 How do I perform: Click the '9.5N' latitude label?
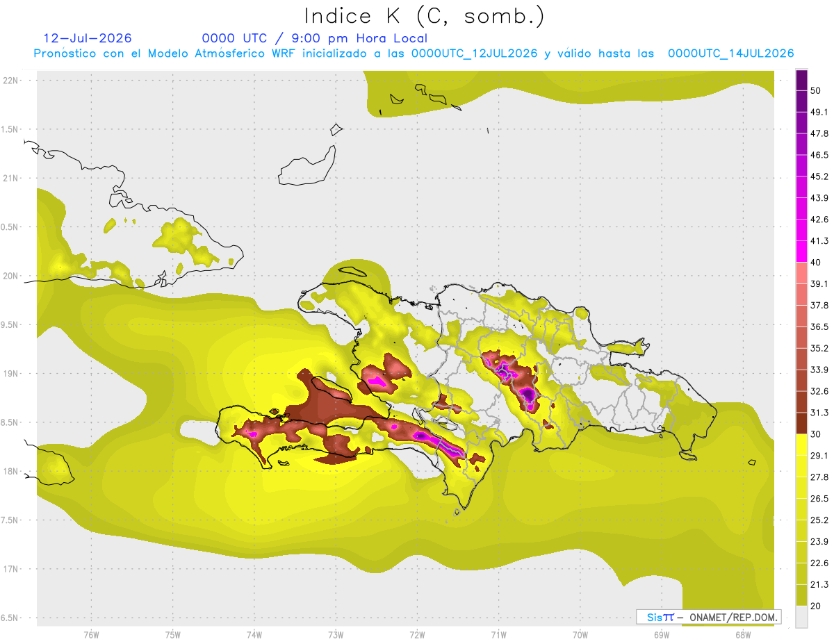click(10, 324)
